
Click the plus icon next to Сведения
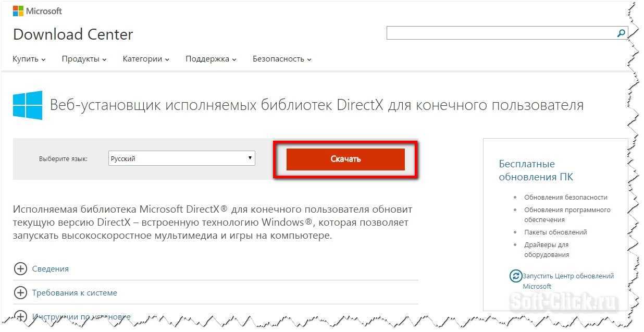(20, 269)
